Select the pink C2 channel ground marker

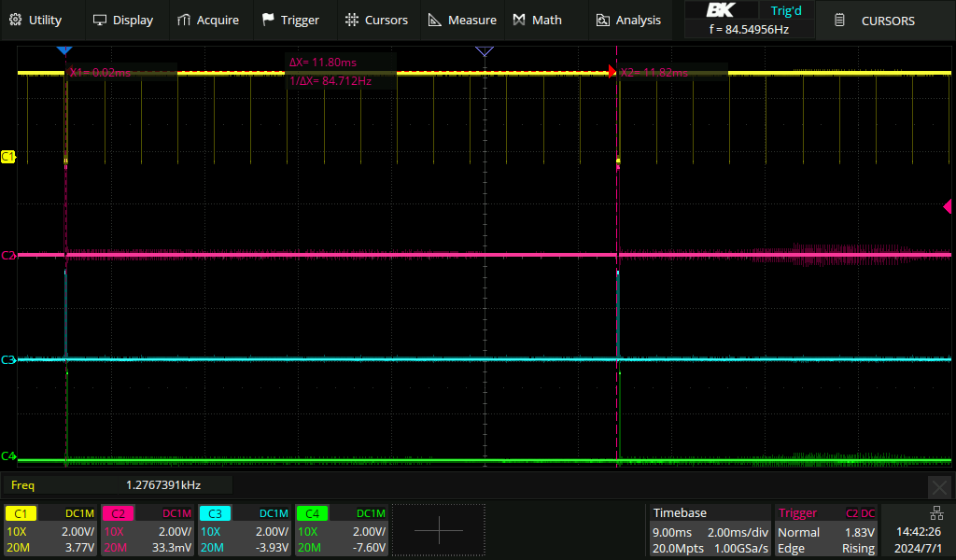7,256
